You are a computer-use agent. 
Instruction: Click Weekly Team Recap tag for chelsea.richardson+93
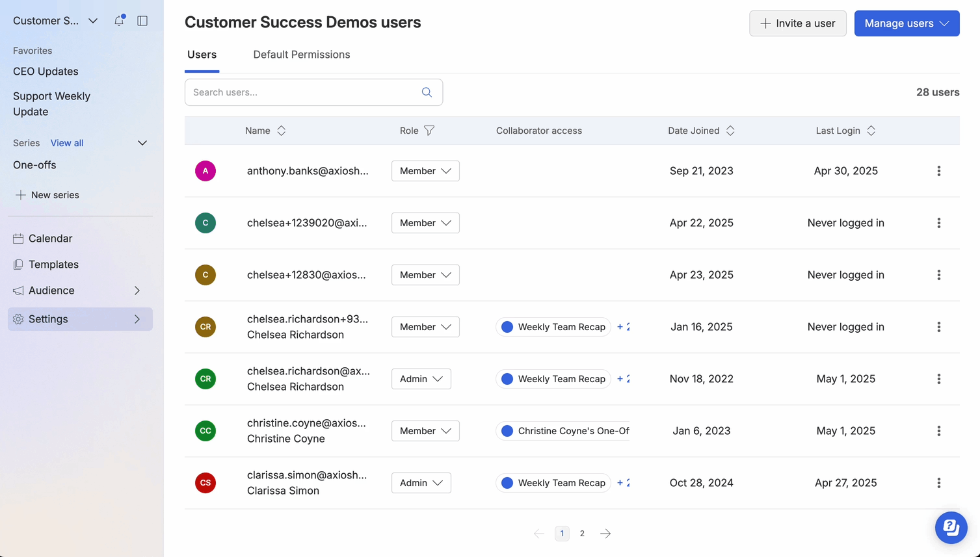553,327
